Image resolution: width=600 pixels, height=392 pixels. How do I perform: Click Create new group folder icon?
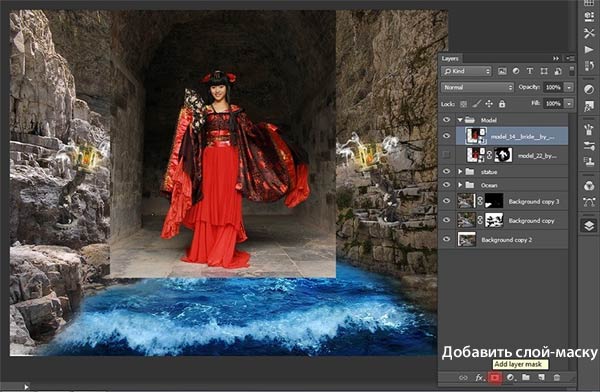(x=526, y=377)
